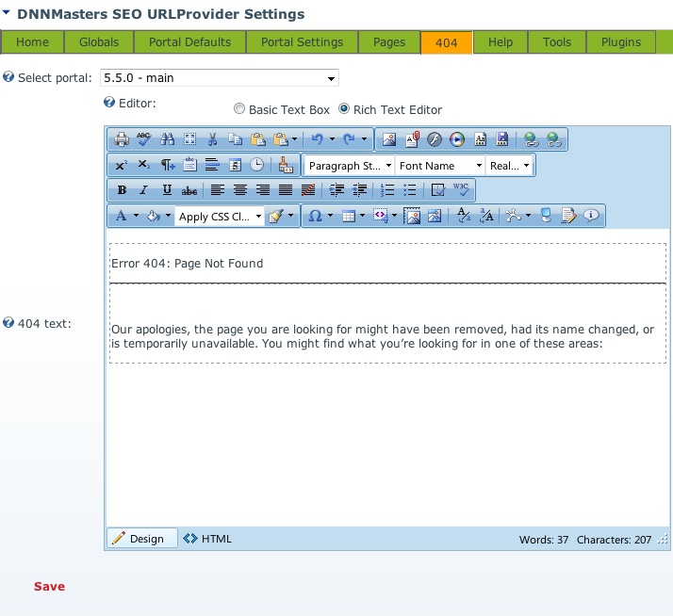Insert a bulleted list
This screenshot has height=616, width=673.
point(410,189)
